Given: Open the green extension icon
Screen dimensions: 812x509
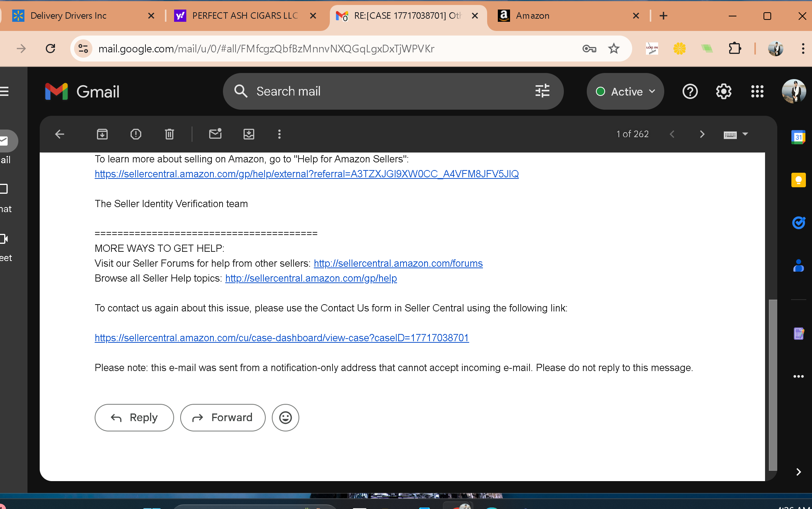Looking at the screenshot, I should tap(707, 49).
